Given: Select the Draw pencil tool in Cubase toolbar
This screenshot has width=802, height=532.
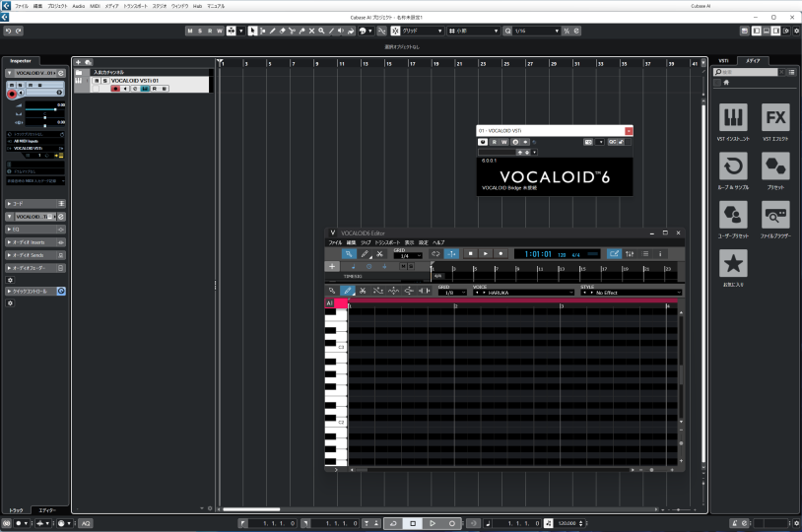Looking at the screenshot, I should pos(273,32).
